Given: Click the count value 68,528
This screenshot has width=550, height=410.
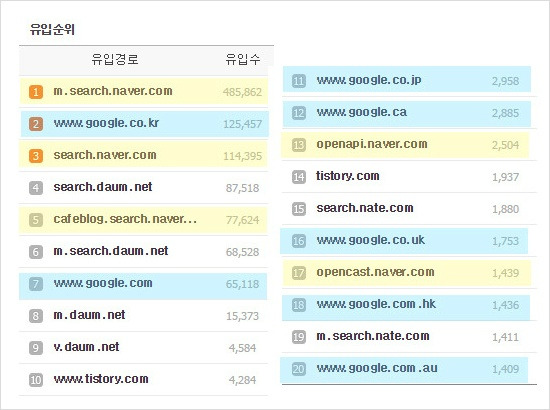Looking at the screenshot, I should point(242,252).
